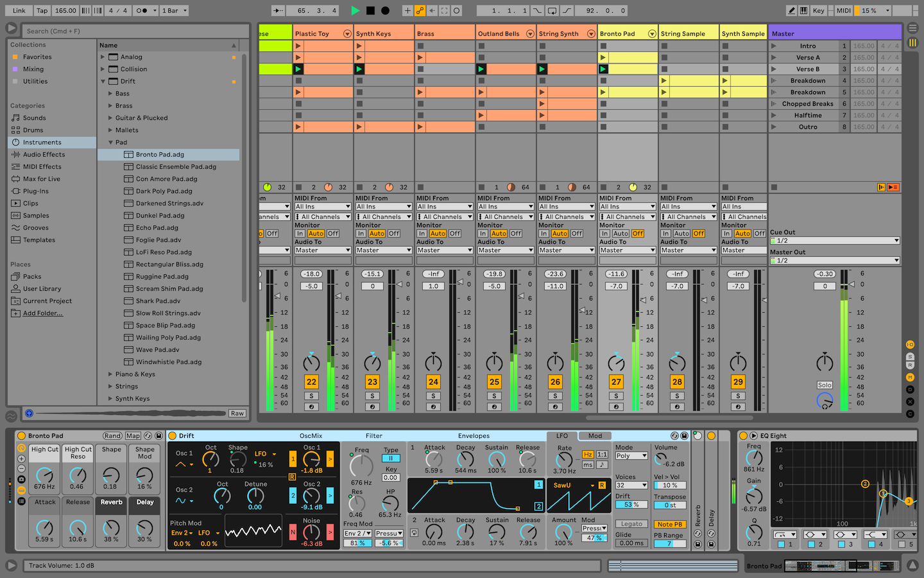Enable the Loop switch icon
This screenshot has width=924, height=578.
552,10
